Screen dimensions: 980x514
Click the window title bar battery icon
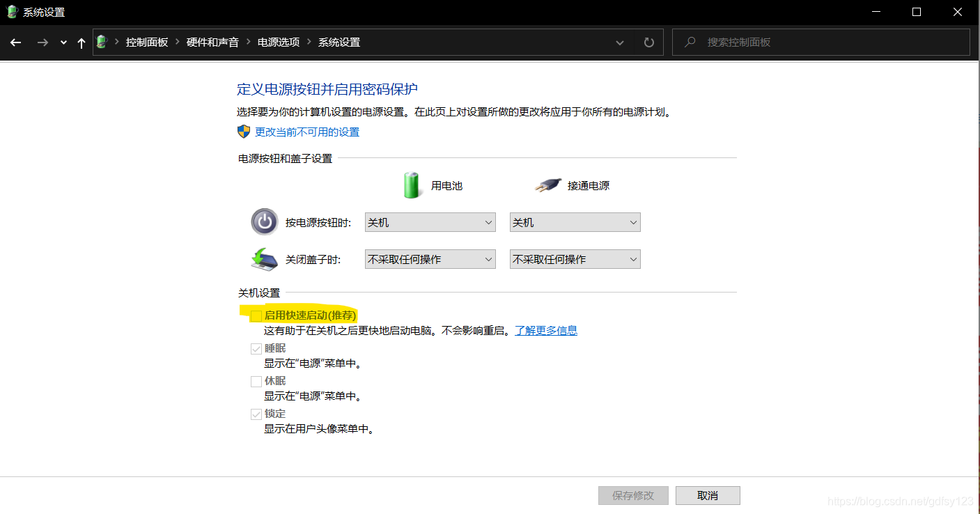pyautogui.click(x=12, y=12)
